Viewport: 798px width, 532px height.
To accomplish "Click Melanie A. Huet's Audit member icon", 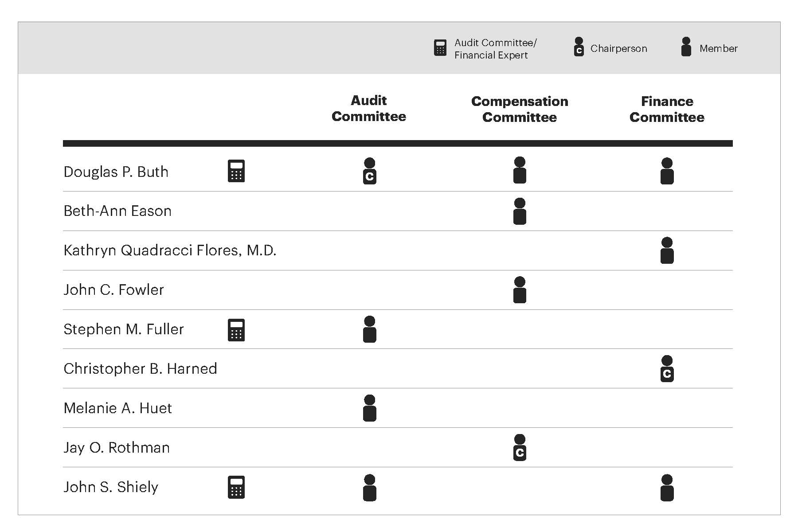I will pos(369,408).
